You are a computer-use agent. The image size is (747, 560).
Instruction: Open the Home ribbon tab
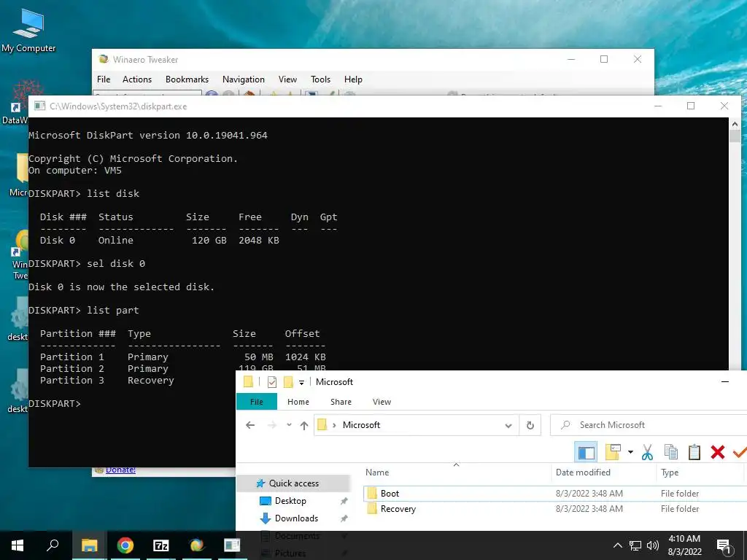[x=298, y=402]
